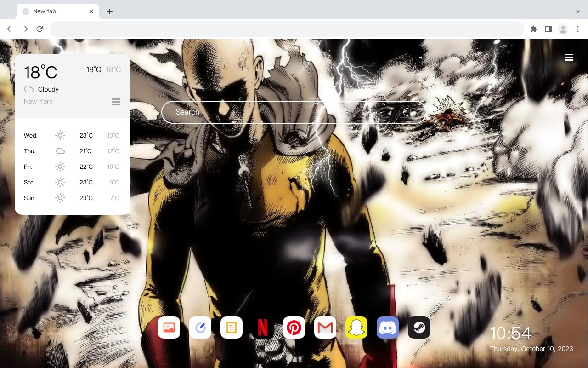Viewport: 588px width, 368px height.
Task: Open the Snapchat shortcut
Action: (356, 328)
